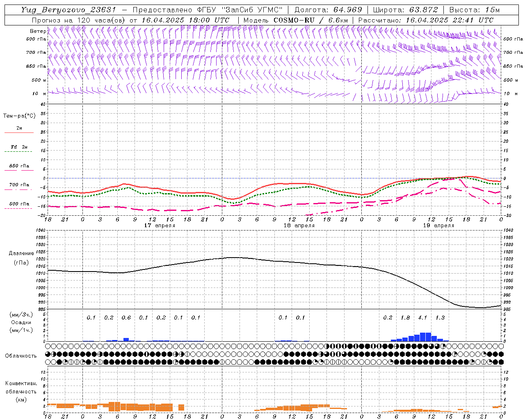The width and height of the screenshot is (525, 420).
Task: Click the "Td 2м" dew point legend entry
Action: point(19,147)
